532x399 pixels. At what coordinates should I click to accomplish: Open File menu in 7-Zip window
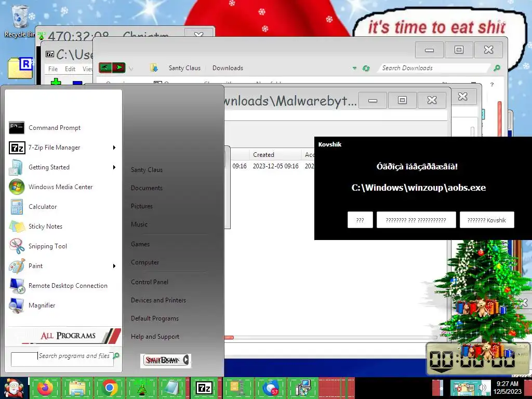click(x=53, y=69)
